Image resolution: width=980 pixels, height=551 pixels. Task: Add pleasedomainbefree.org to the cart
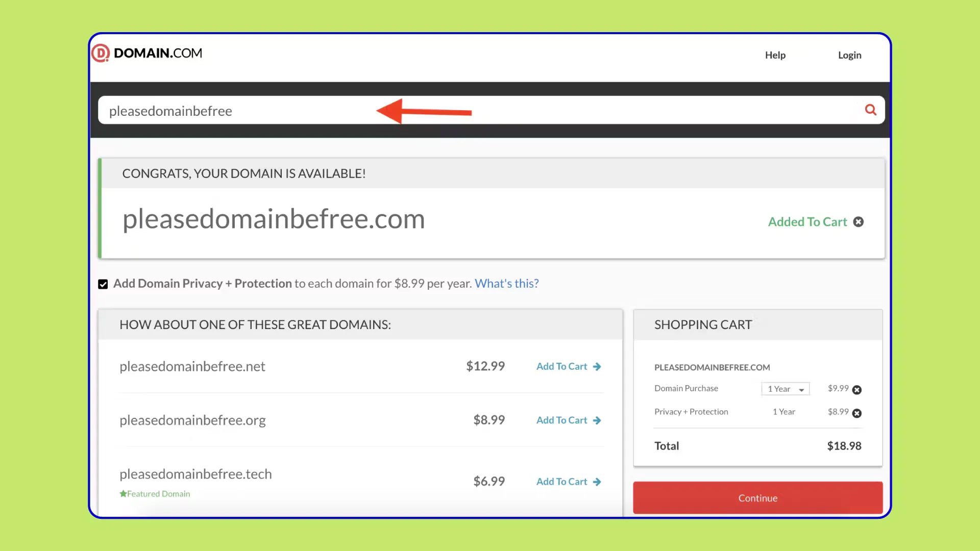561,420
